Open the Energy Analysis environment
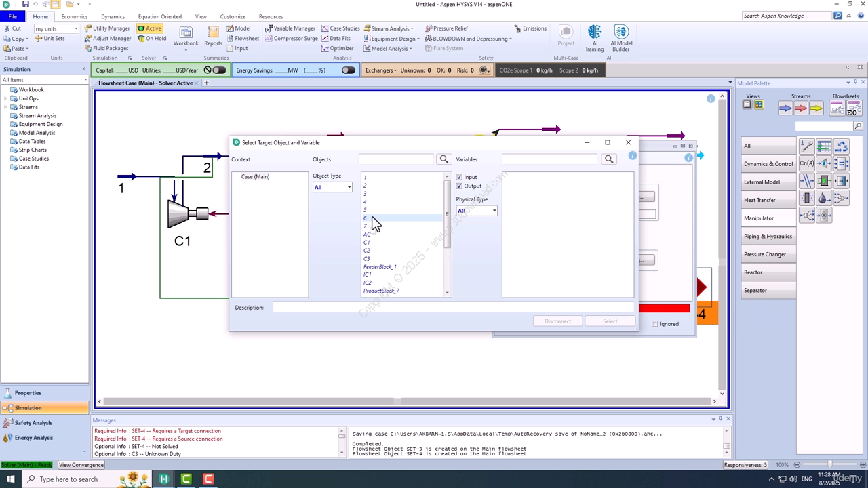 click(x=44, y=438)
